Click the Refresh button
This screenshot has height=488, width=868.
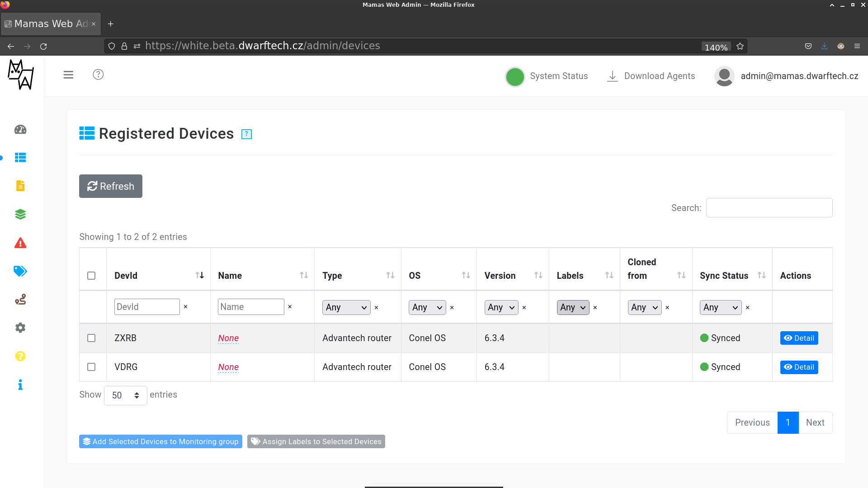click(111, 186)
